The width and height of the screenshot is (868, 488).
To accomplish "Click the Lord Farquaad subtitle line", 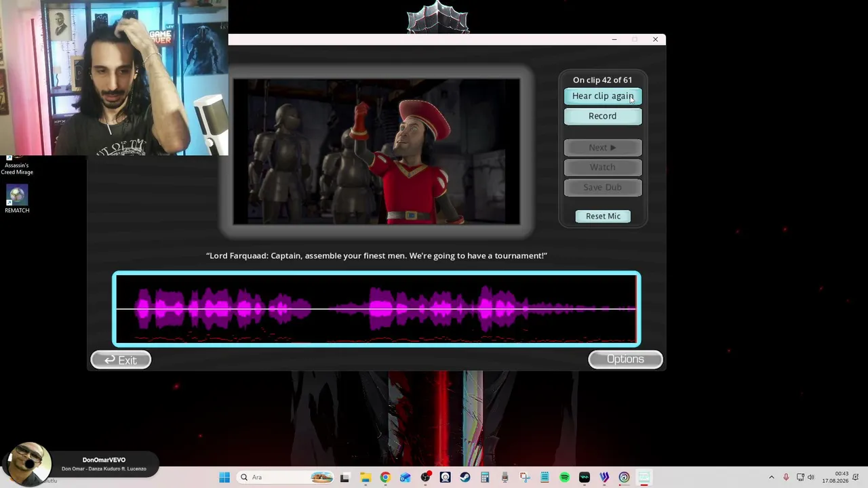I will click(376, 256).
